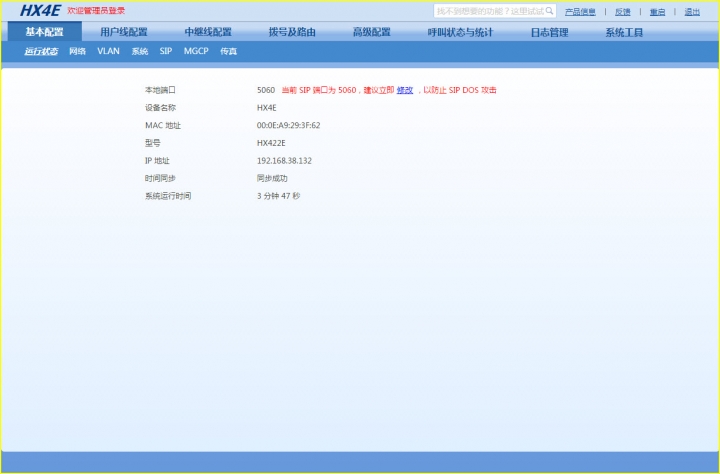Click the MAC address value 00:0E:A9:29:3F:62
Viewport: 720px width, 474px height.
click(x=288, y=125)
